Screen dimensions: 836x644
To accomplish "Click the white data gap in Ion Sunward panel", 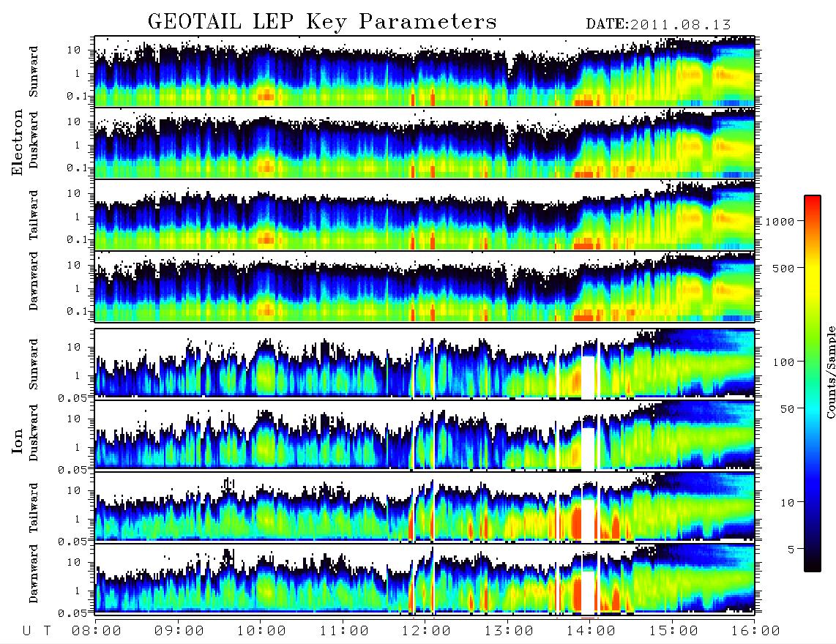I will (588, 376).
